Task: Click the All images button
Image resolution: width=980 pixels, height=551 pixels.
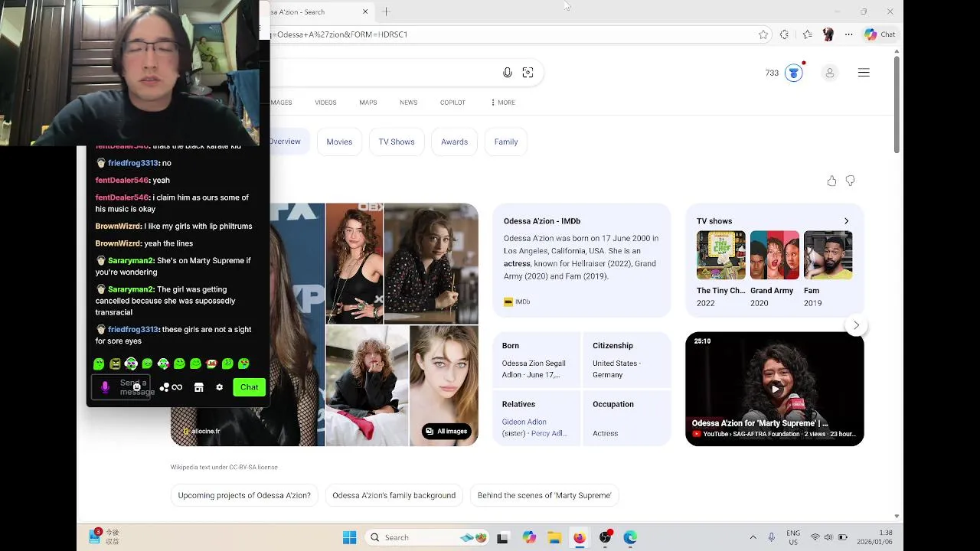Action: coord(446,431)
